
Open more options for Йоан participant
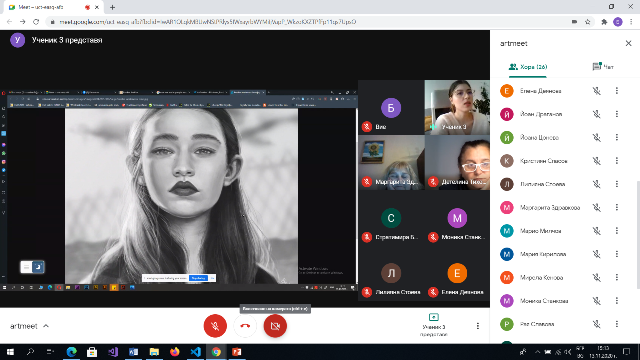click(617, 114)
